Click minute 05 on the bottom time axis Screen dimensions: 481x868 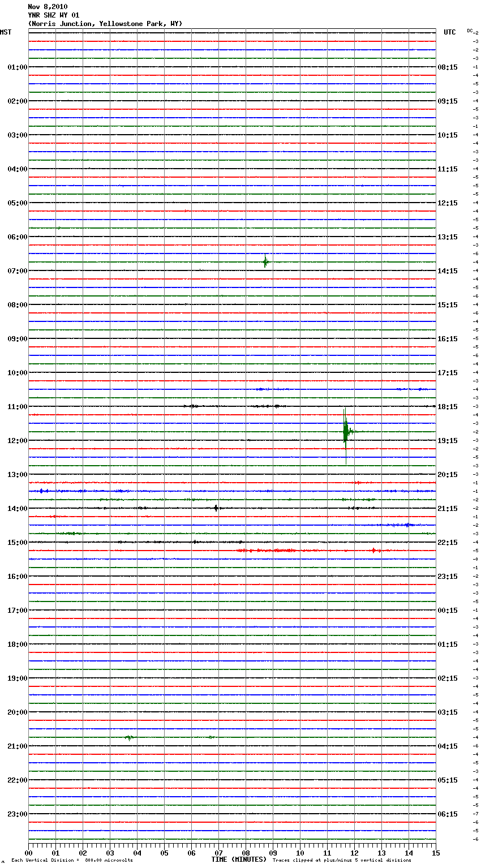(164, 853)
